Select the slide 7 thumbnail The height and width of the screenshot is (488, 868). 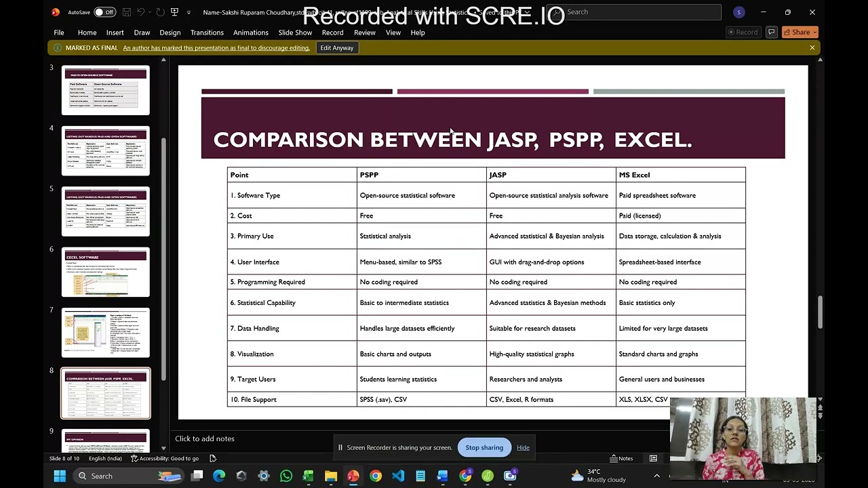[x=106, y=333]
